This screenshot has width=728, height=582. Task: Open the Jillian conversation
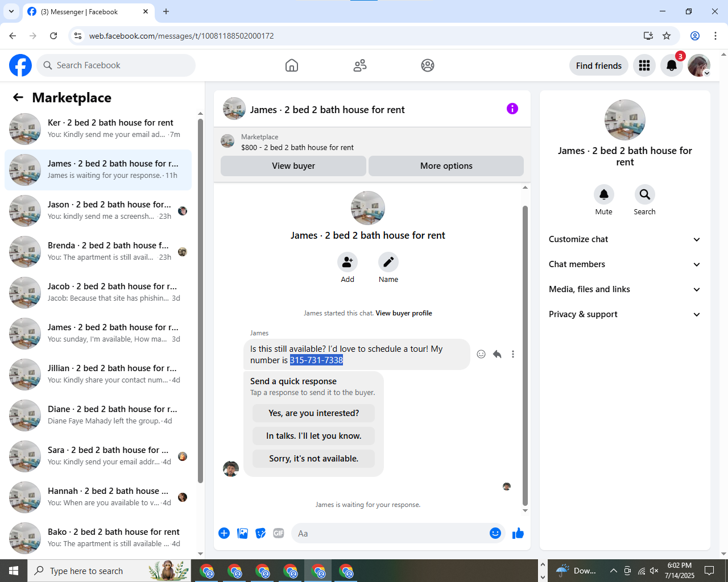coord(98,375)
